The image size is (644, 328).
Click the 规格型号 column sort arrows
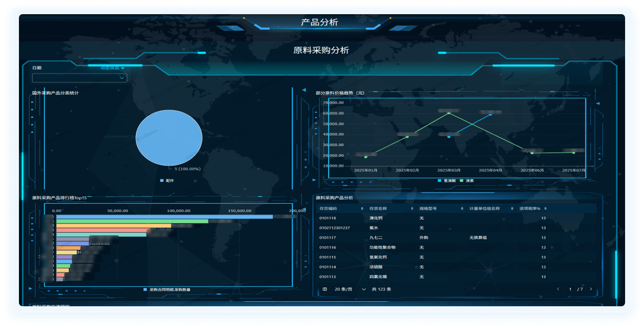coord(462,208)
